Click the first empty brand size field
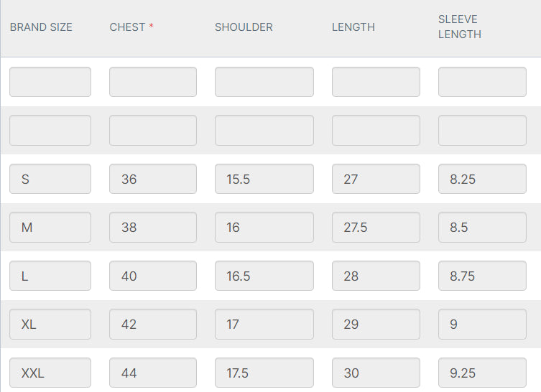 [x=50, y=82]
